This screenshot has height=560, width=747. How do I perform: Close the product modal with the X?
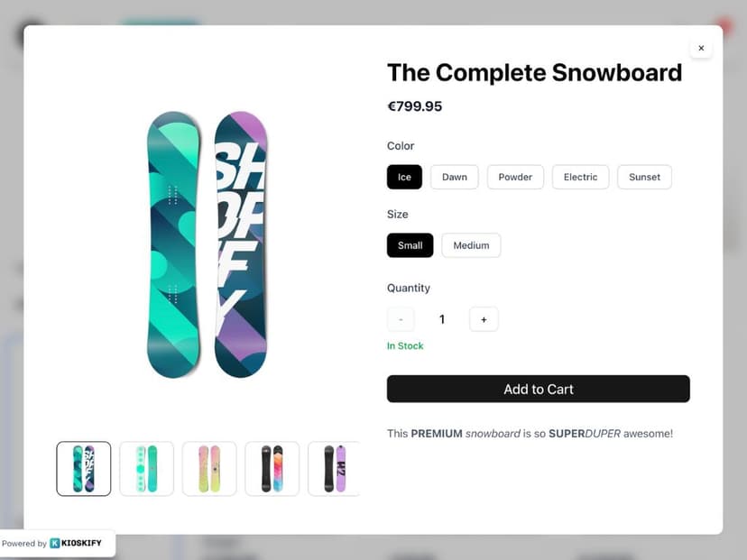point(701,48)
